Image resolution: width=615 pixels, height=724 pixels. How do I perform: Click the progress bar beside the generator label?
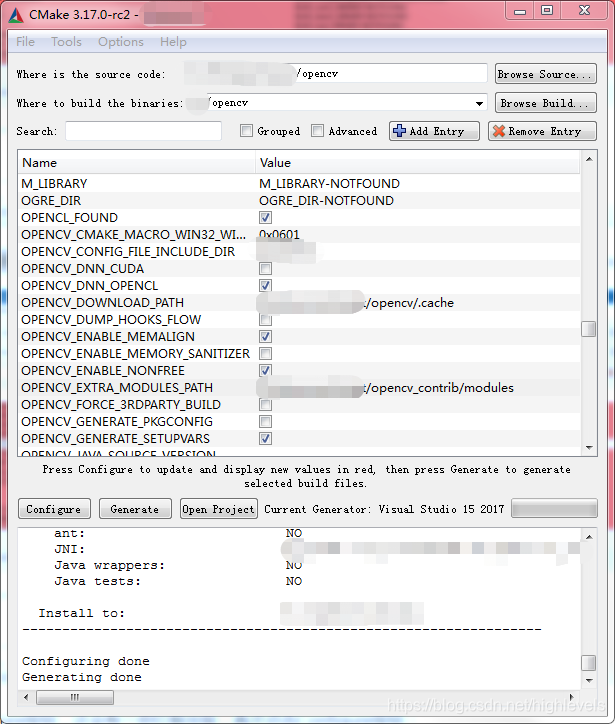pyautogui.click(x=554, y=509)
